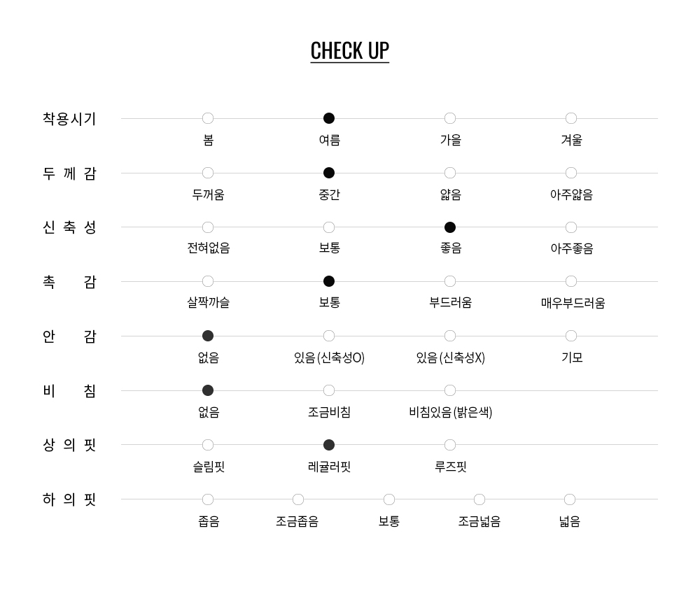Choose the 살짝까슬 texture circle

[208, 281]
